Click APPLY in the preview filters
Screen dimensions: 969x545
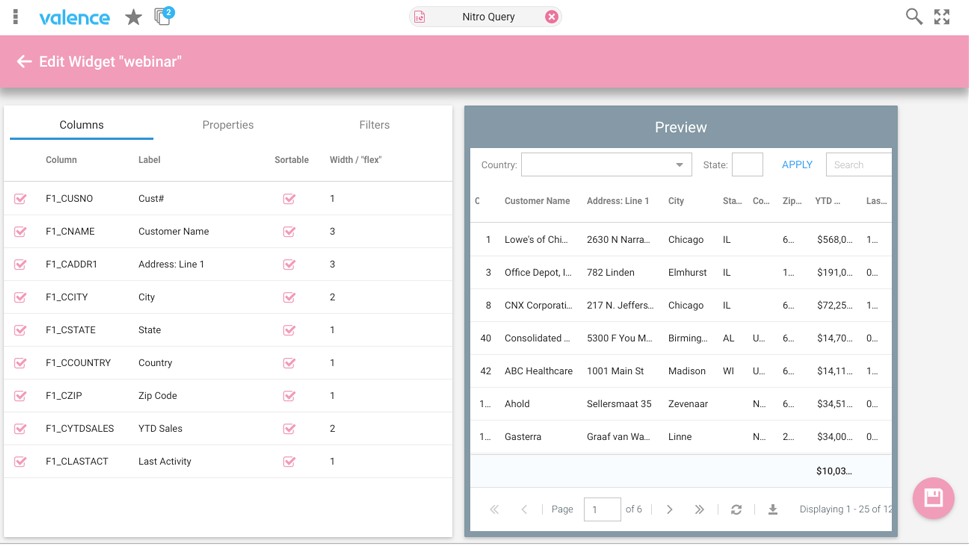click(797, 165)
